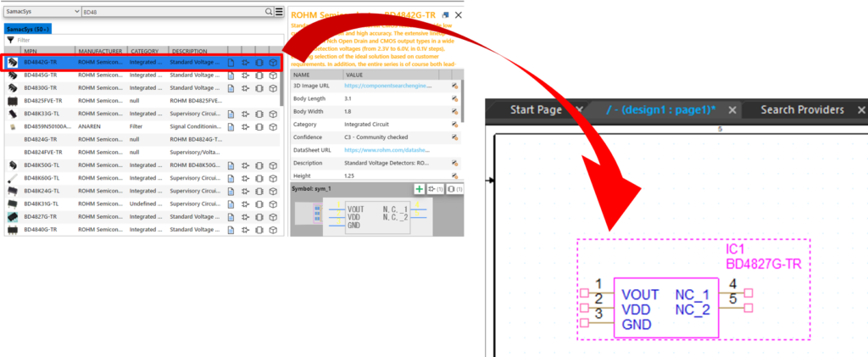Click the funnel Filter icon

click(10, 40)
